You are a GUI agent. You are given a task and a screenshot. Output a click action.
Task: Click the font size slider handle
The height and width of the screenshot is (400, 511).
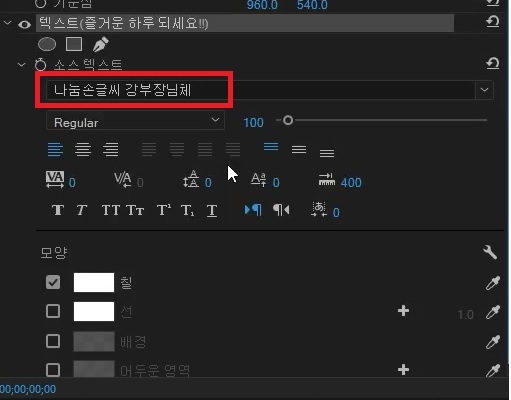coord(288,120)
